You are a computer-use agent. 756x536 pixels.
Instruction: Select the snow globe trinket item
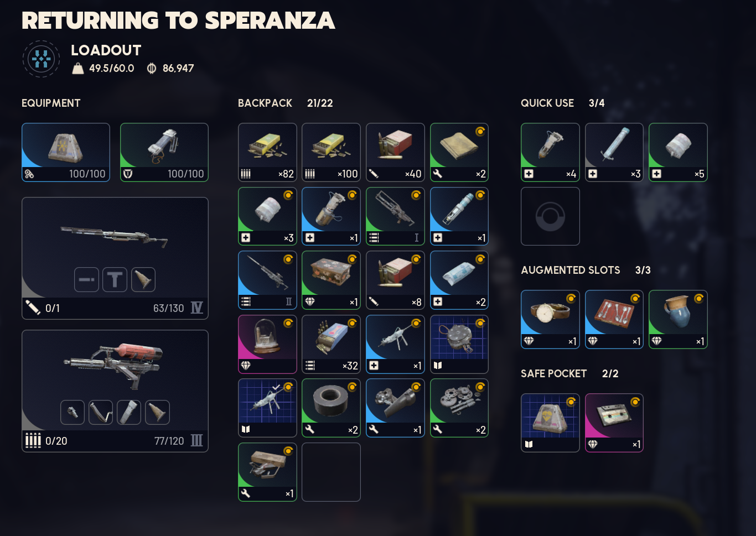coord(267,344)
